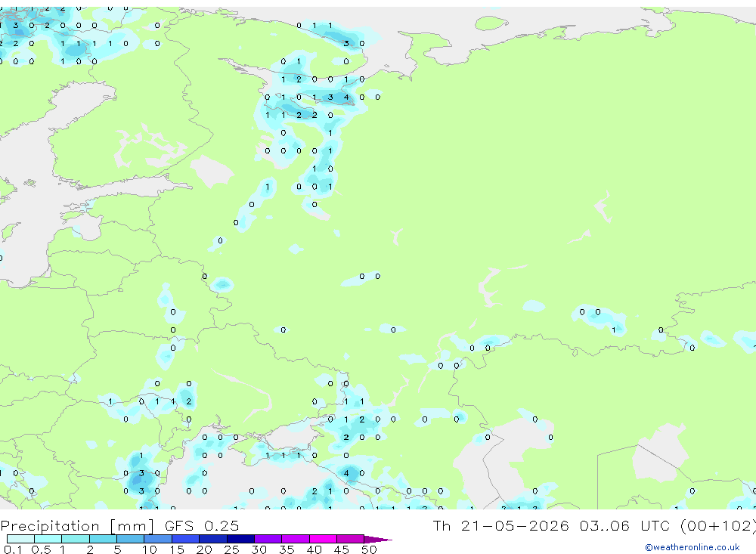
Task: Click the '25' legend scale label
Action: (231, 549)
